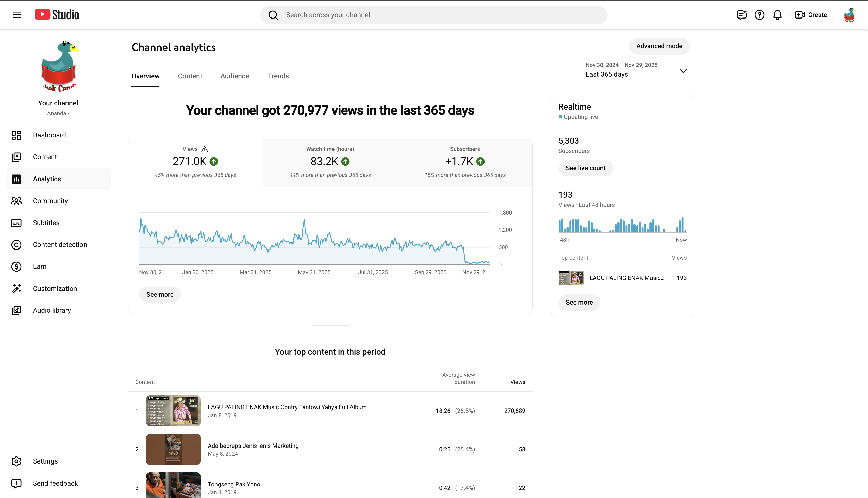Open Dashboard from the sidebar

click(x=58, y=135)
